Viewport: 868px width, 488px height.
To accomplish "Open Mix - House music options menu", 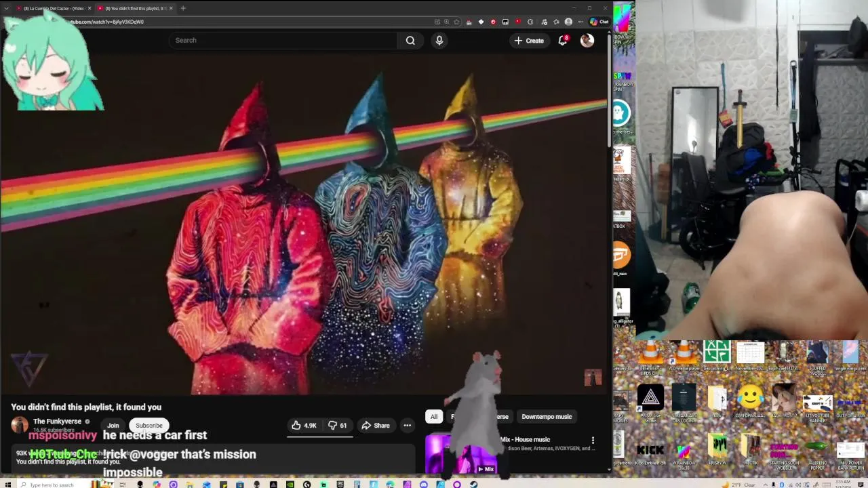I will pos(593,441).
